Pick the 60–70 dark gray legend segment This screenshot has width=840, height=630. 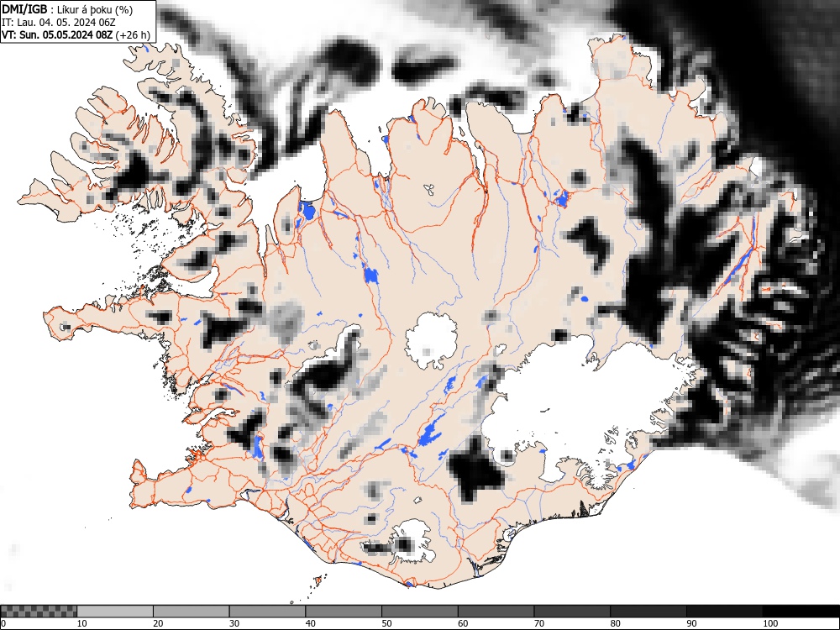[x=496, y=612]
